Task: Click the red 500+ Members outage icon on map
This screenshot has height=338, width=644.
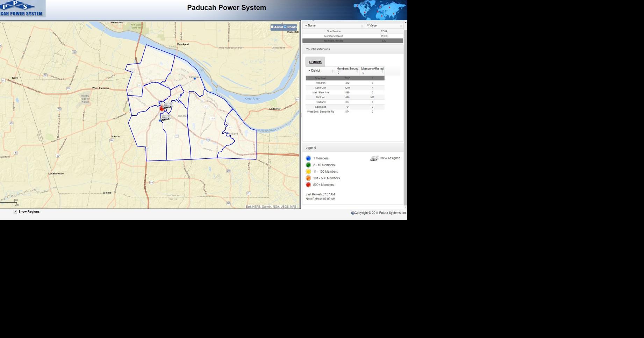Action: (161, 109)
